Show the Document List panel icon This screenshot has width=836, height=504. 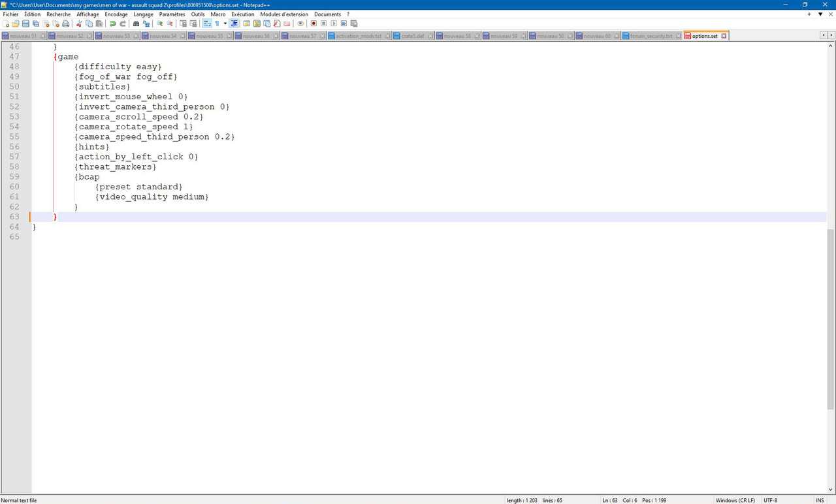click(x=267, y=24)
